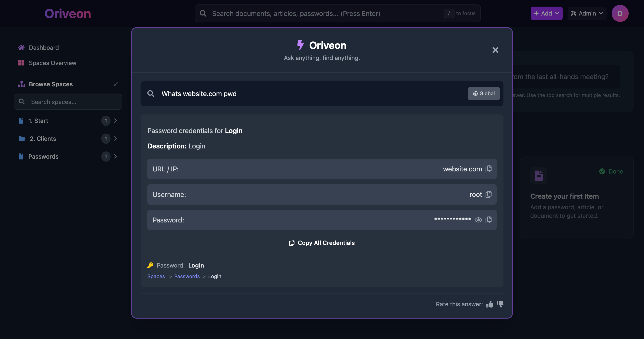Click the search magnifier in the ask field
Viewport: 644px width, 339px height.
[x=151, y=94]
